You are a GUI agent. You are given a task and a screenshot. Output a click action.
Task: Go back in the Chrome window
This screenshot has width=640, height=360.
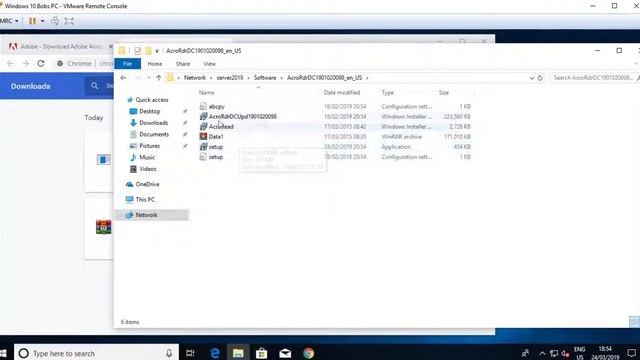[x=10, y=63]
